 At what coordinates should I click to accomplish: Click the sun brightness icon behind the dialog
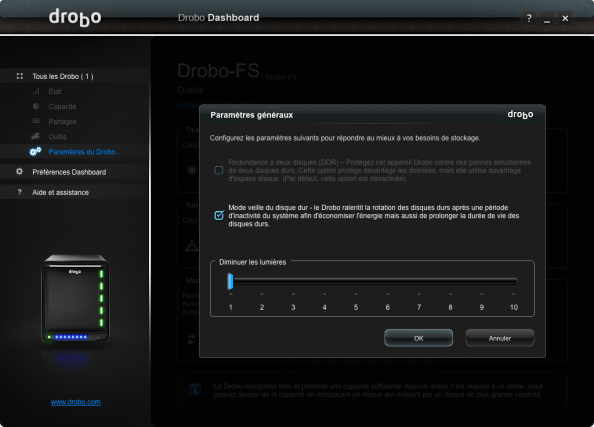(x=192, y=170)
